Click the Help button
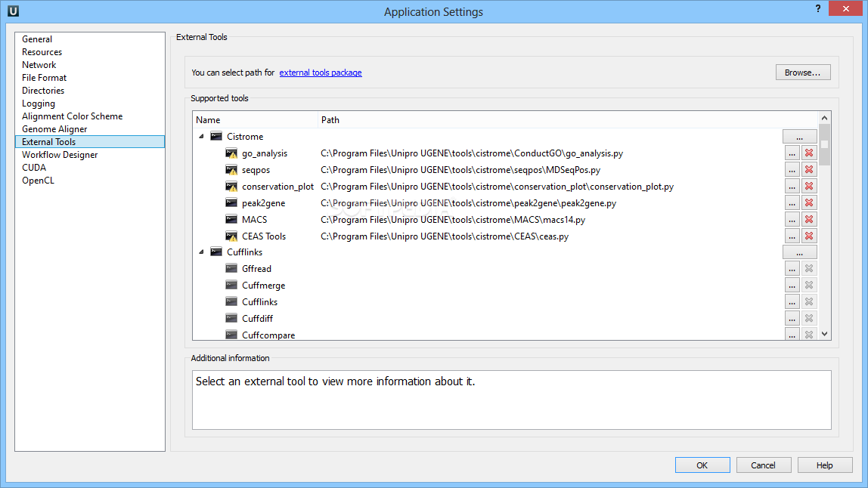Screen dimensions: 868x488 (825, 465)
